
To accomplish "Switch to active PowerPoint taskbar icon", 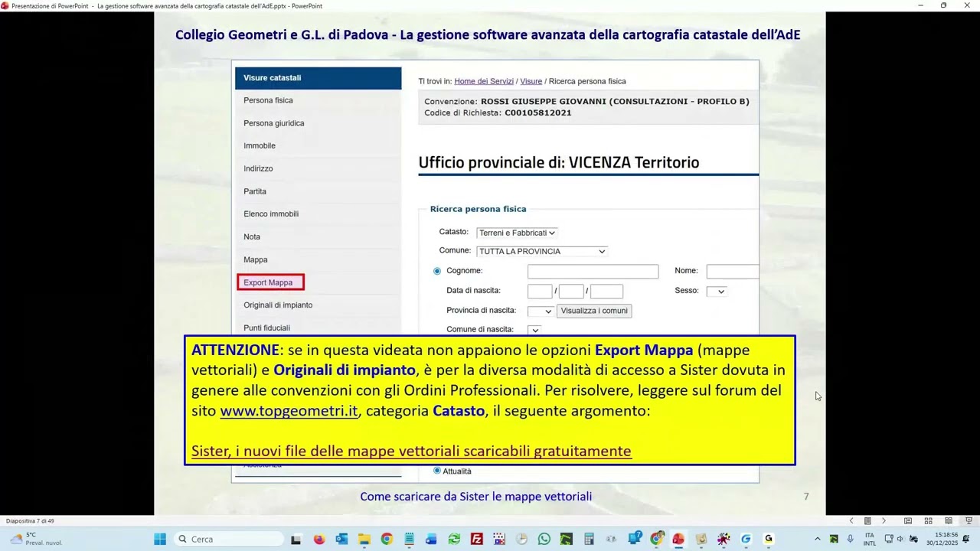I will [x=678, y=539].
